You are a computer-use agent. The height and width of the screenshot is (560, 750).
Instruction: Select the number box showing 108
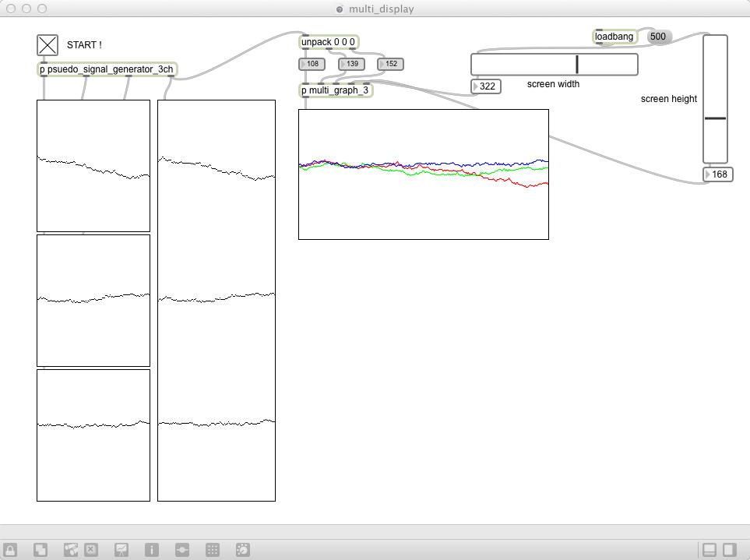pos(312,64)
